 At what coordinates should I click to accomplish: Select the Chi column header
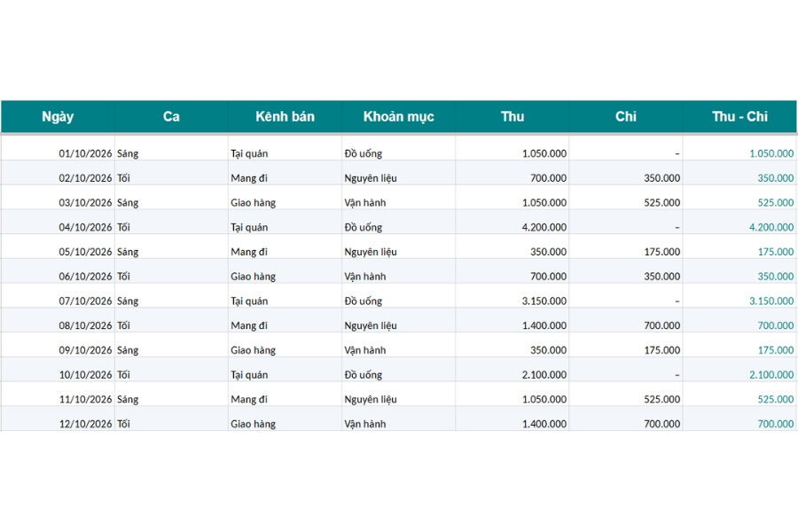[x=625, y=116]
